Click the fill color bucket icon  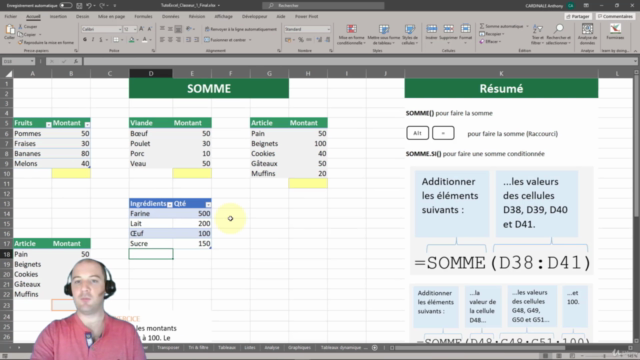pyautogui.click(x=131, y=40)
